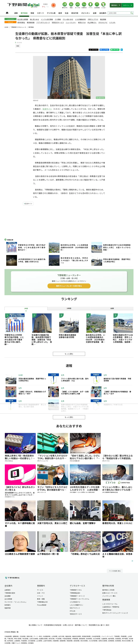Image resolution: width=138 pixels, height=644 pixels.
Task: Open ranking number 5 bus crash thumbnail
Action: pos(123,323)
